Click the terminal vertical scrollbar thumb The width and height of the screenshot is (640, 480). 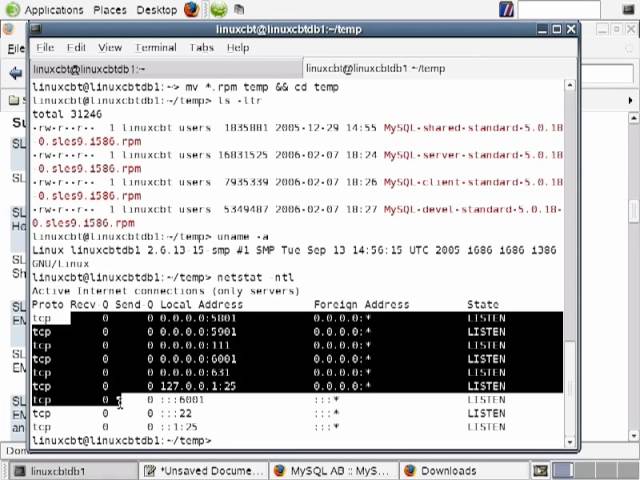[x=570, y=387]
